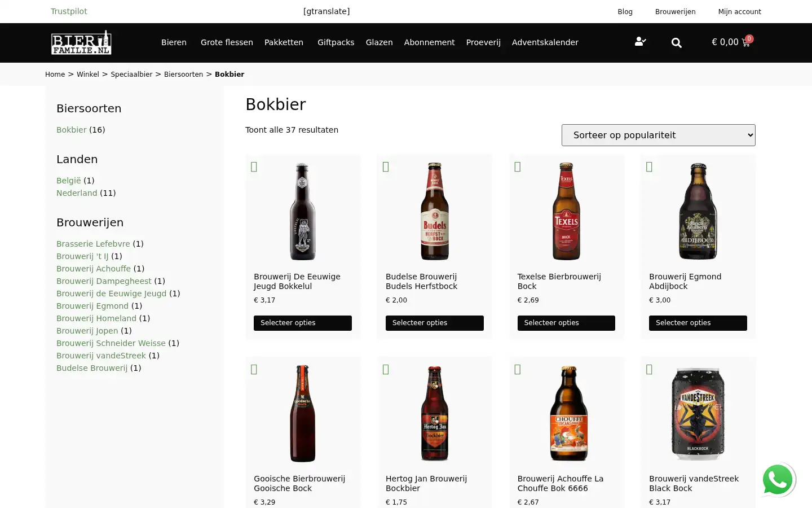Go to Glazen menu item
Image resolution: width=812 pixels, height=508 pixels.
tap(379, 42)
